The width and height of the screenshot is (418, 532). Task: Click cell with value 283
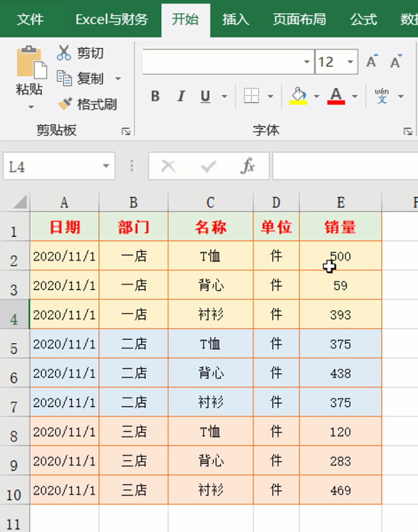[340, 460]
